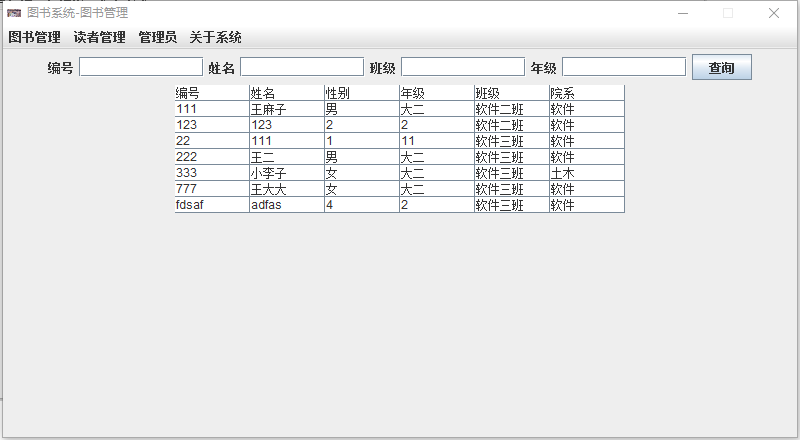
Task: Click the Java app icon in title bar
Action: click(x=14, y=13)
